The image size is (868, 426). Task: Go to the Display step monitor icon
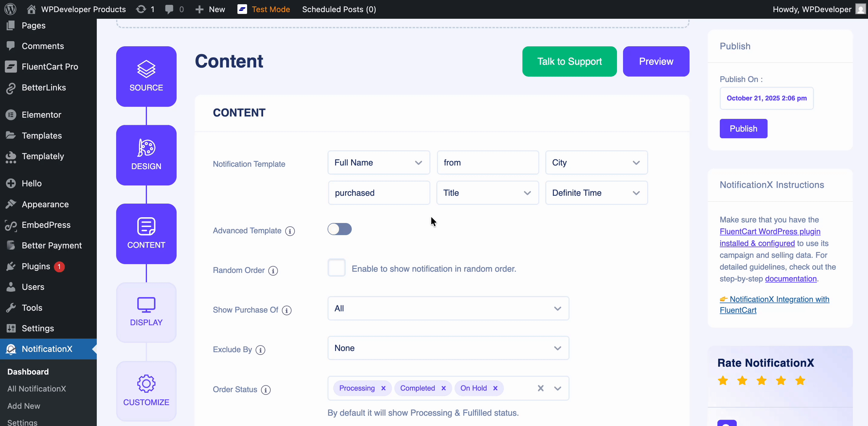[x=146, y=305]
